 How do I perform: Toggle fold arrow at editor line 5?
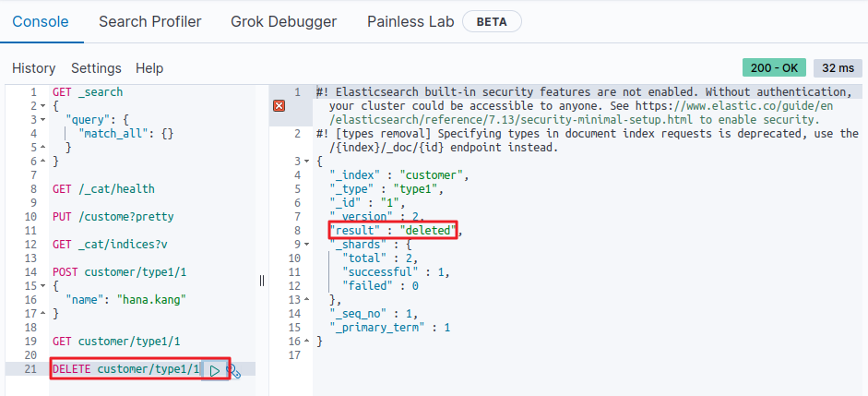(x=42, y=148)
